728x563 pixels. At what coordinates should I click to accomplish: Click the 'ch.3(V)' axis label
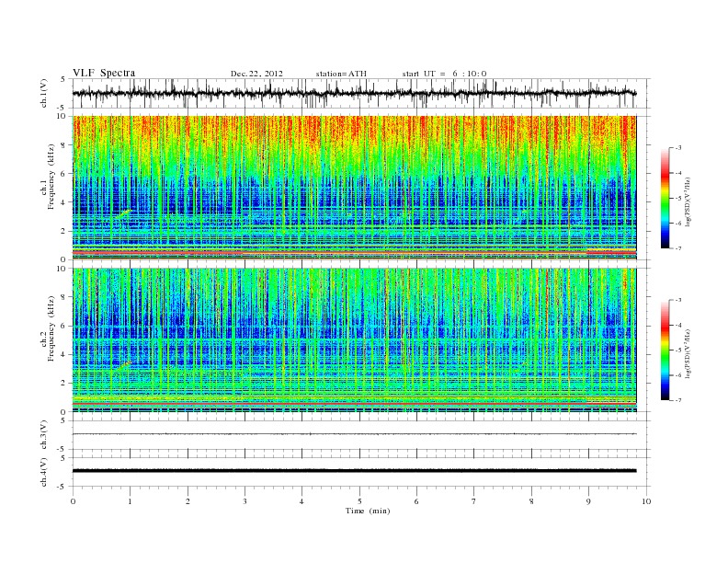click(x=44, y=435)
